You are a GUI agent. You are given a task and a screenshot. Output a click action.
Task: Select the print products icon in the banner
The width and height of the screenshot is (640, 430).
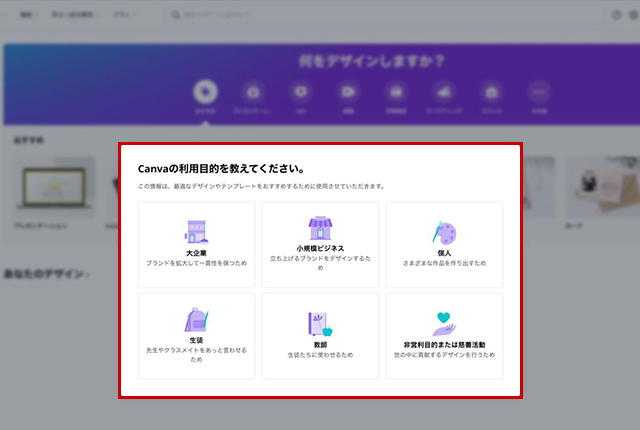(396, 92)
